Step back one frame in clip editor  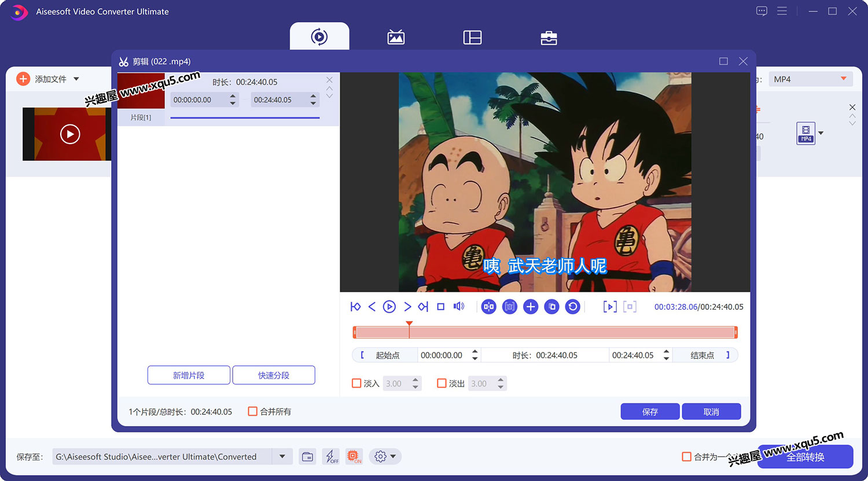tap(372, 307)
